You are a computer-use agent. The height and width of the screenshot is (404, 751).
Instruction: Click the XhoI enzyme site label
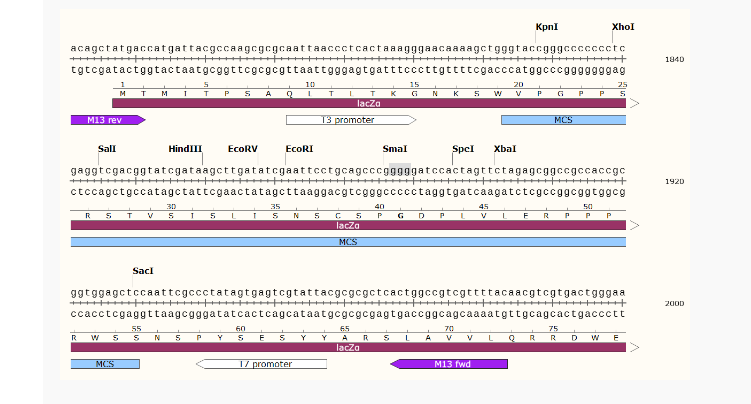(x=623, y=27)
